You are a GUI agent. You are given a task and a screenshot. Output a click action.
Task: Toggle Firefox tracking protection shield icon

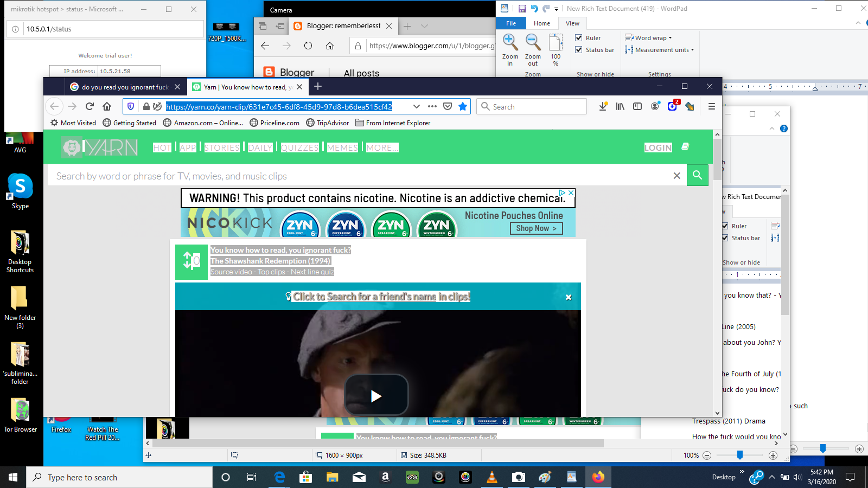pos(131,106)
